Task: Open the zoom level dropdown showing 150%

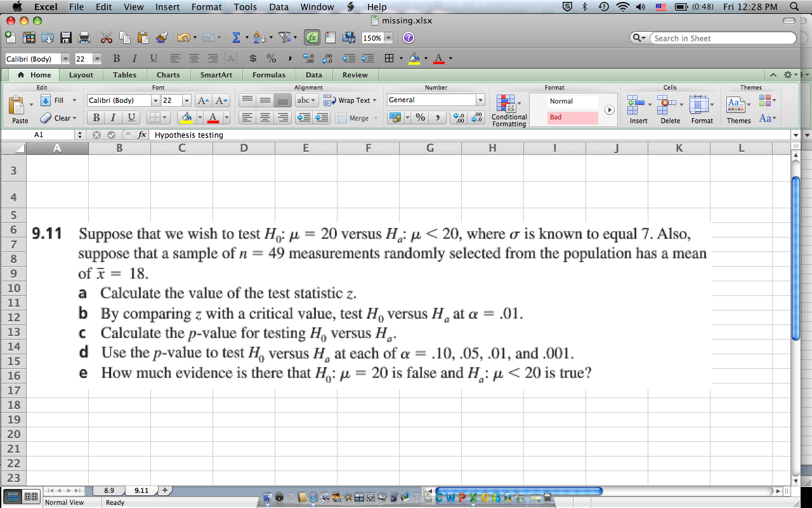Action: click(376, 37)
